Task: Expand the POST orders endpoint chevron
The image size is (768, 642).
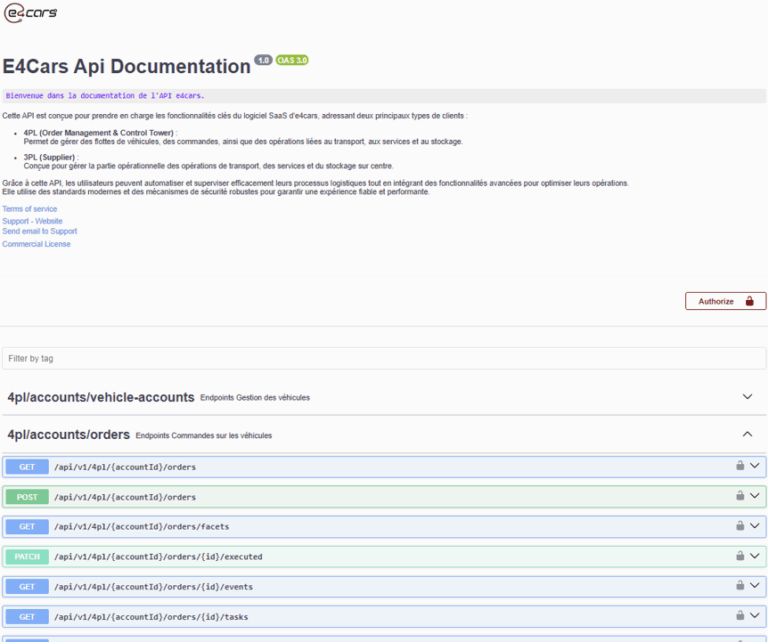Action: [755, 496]
